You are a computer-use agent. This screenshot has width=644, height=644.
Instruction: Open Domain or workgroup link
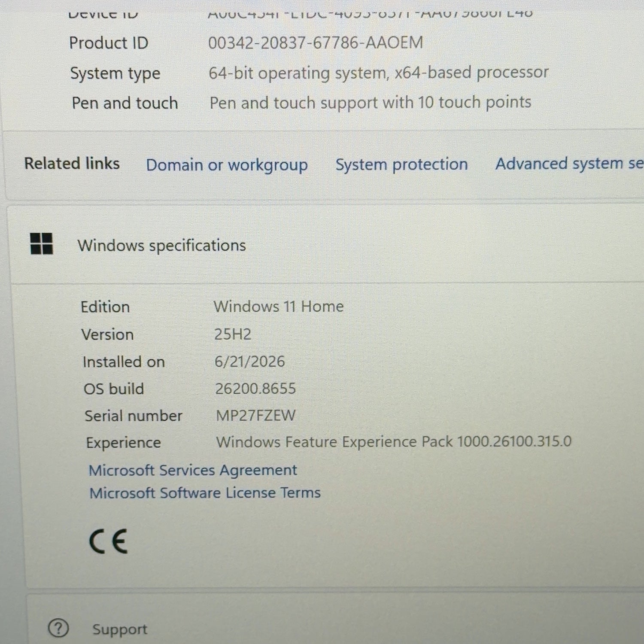click(227, 165)
